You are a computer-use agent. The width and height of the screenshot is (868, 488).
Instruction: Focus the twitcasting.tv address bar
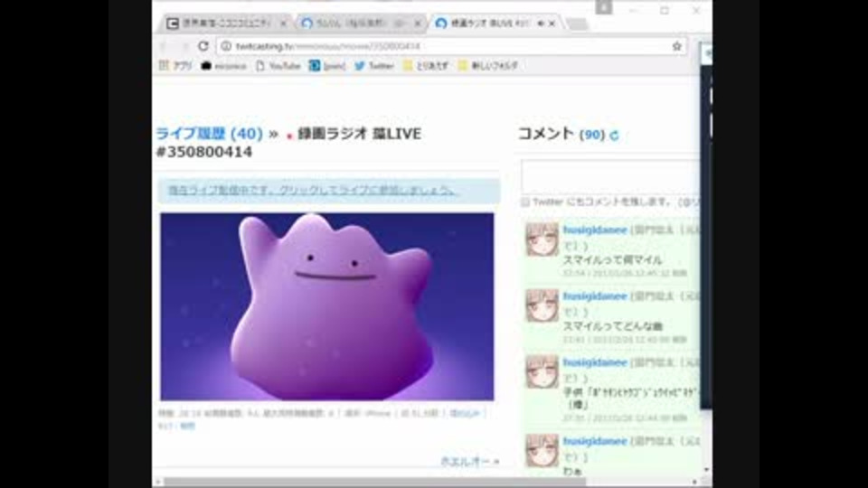[451, 46]
